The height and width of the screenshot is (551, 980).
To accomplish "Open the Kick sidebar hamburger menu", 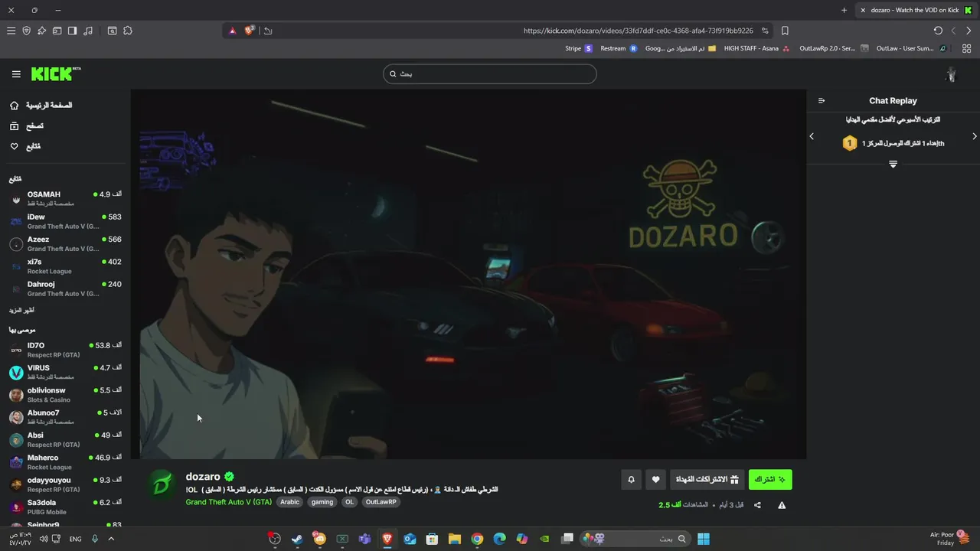I will pos(16,74).
